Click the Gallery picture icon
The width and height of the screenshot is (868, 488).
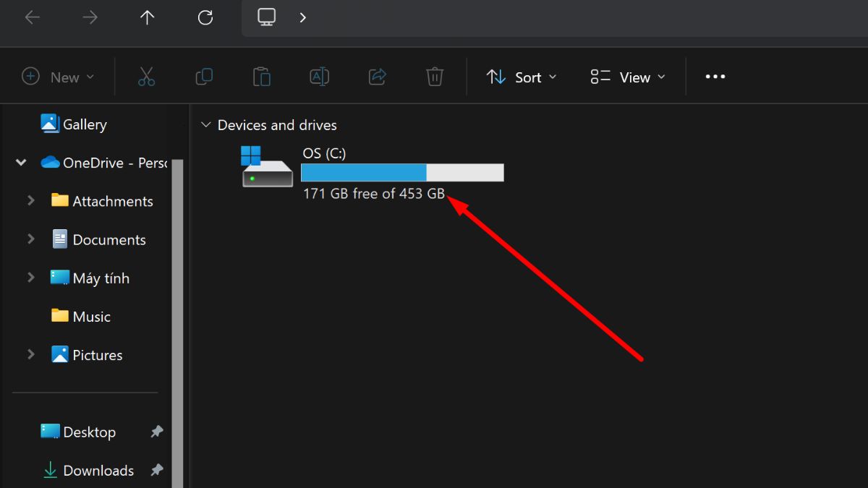[49, 124]
